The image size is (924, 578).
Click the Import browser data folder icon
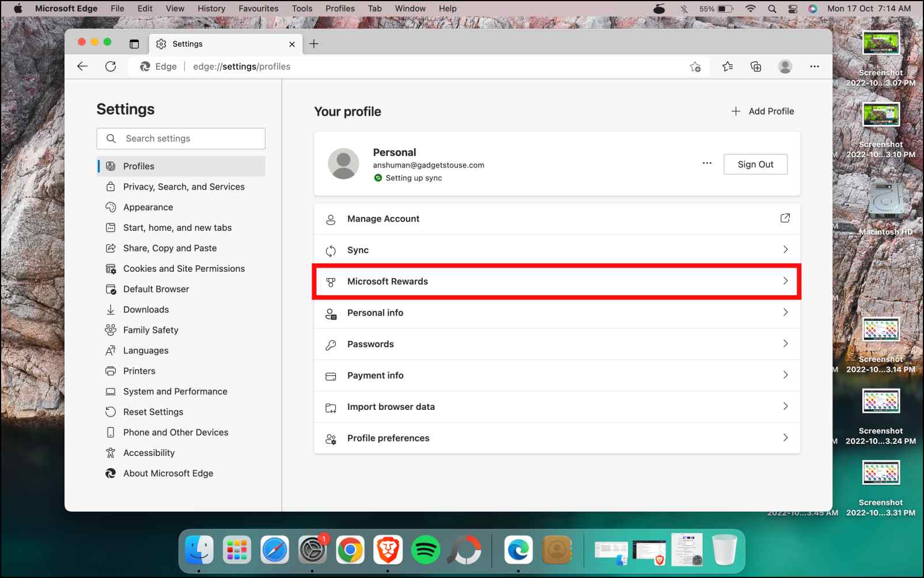point(331,407)
